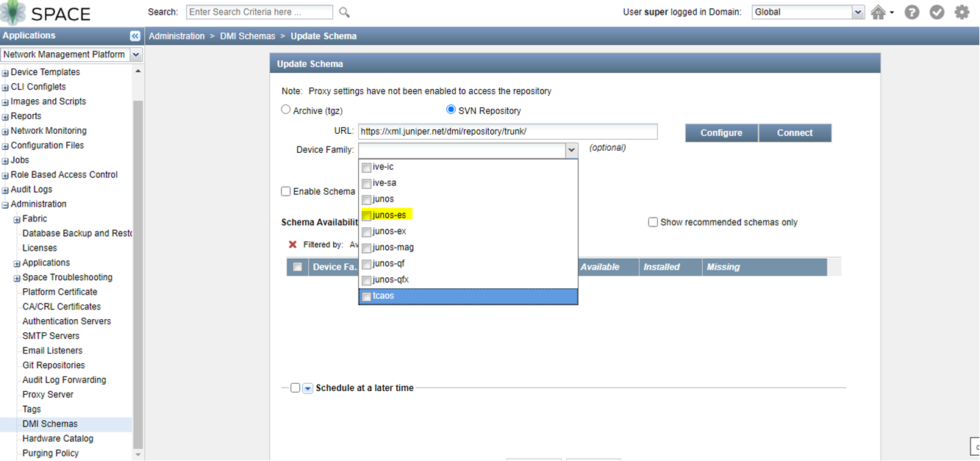Click the Configure button

click(721, 133)
